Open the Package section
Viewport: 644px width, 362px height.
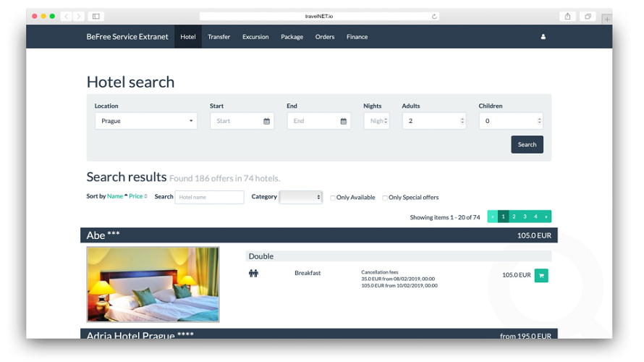[x=292, y=37]
